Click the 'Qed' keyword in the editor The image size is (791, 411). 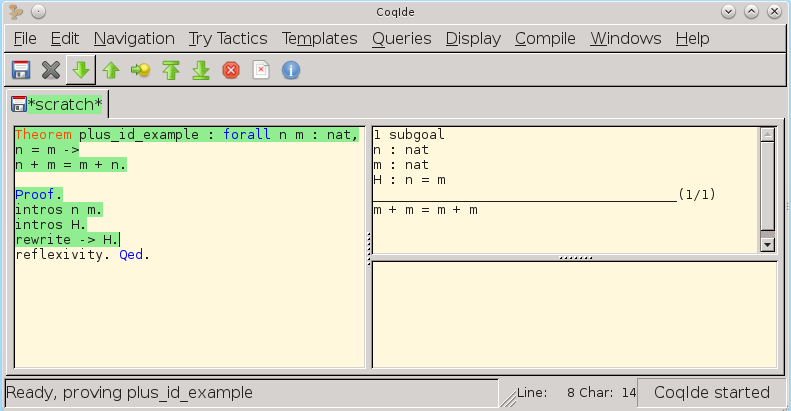[131, 255]
